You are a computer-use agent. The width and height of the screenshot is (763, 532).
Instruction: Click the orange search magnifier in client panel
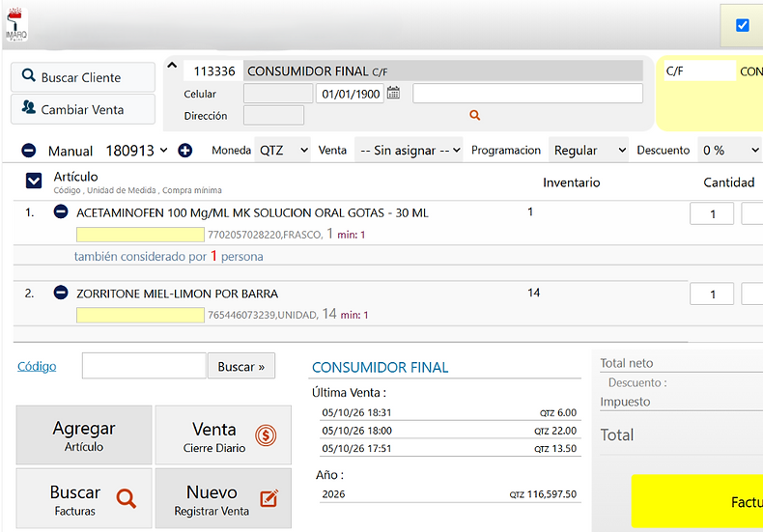click(474, 115)
